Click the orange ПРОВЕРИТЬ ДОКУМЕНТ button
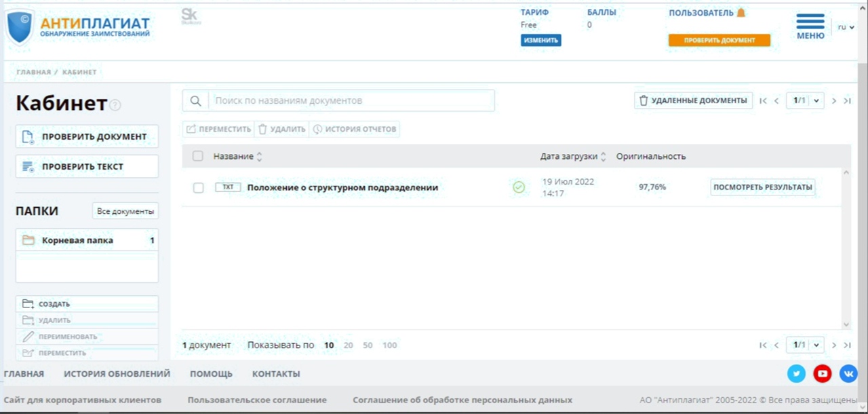This screenshot has height=414, width=868. [x=719, y=40]
